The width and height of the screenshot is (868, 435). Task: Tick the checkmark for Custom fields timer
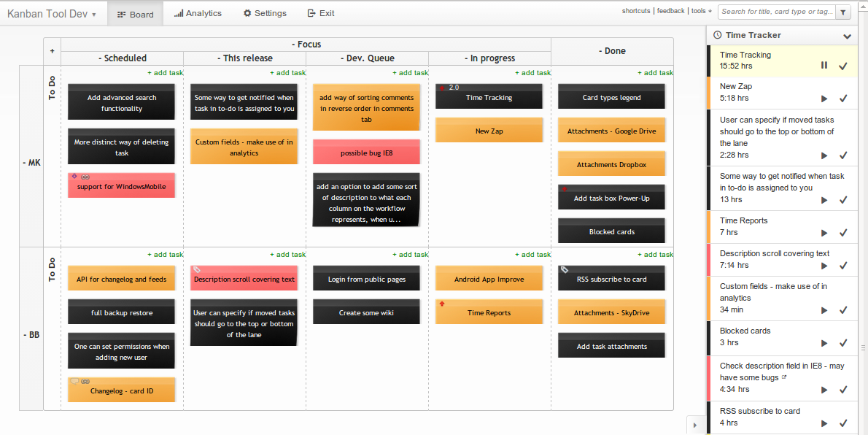tap(843, 310)
